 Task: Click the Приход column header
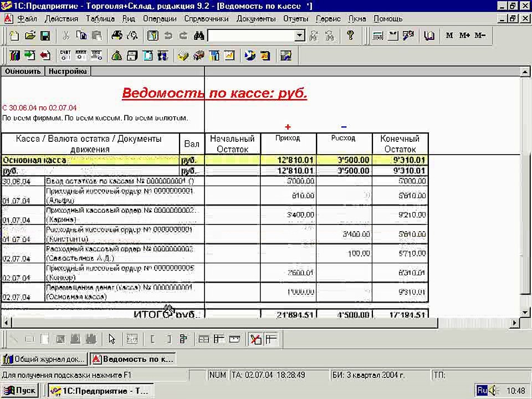[288, 144]
